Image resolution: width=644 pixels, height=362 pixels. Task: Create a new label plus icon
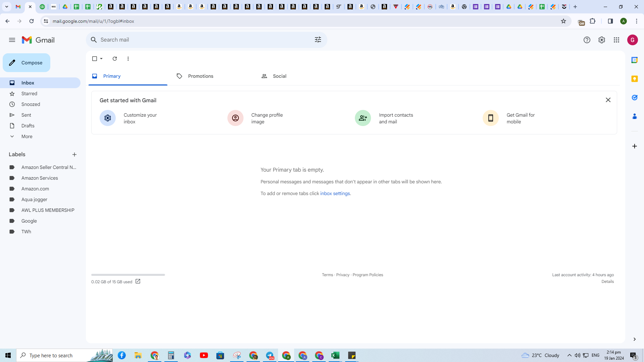74,155
